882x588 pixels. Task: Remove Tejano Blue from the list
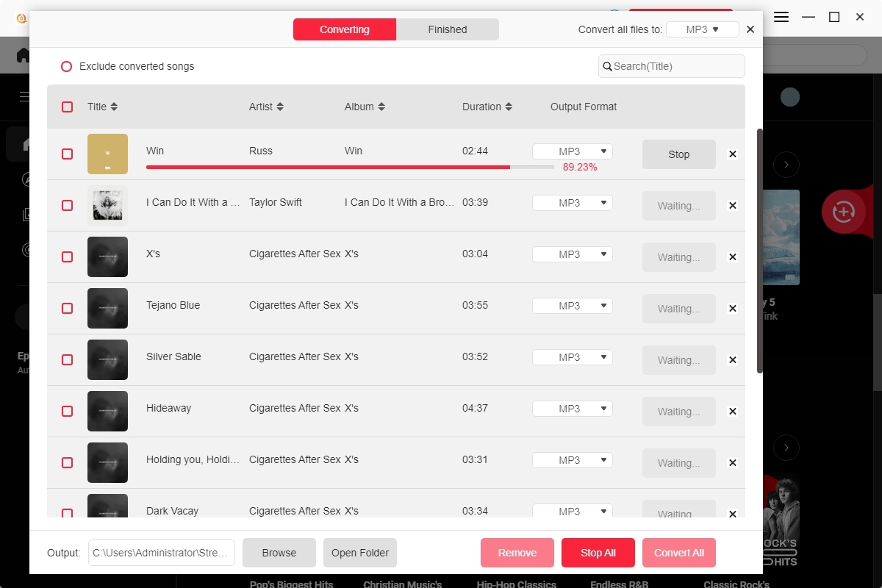[732, 309]
